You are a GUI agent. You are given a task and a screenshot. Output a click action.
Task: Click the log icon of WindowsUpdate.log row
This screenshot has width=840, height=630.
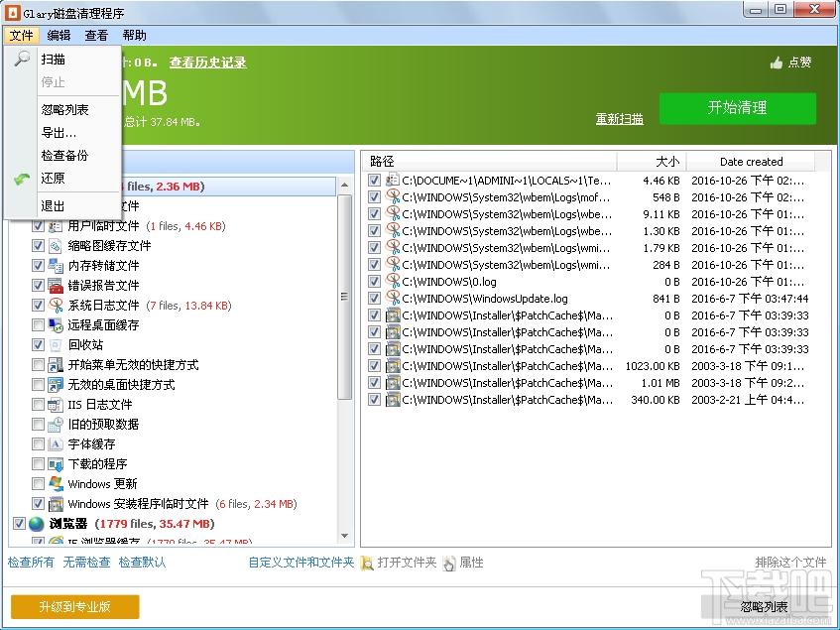(393, 298)
